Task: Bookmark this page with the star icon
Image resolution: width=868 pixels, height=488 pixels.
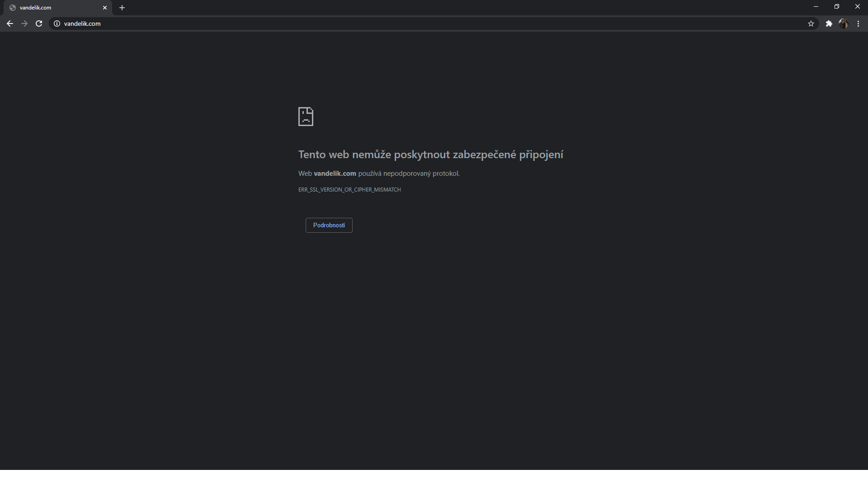Action: [x=811, y=23]
